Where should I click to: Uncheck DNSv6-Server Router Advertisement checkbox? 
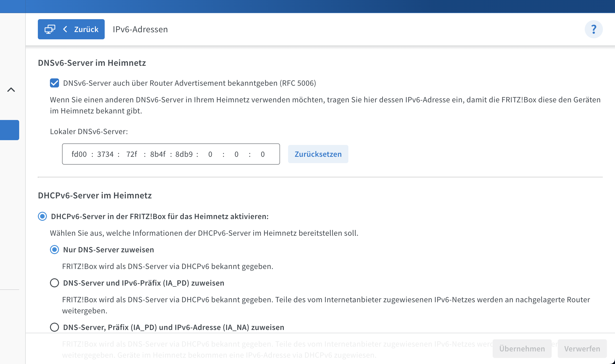(54, 83)
